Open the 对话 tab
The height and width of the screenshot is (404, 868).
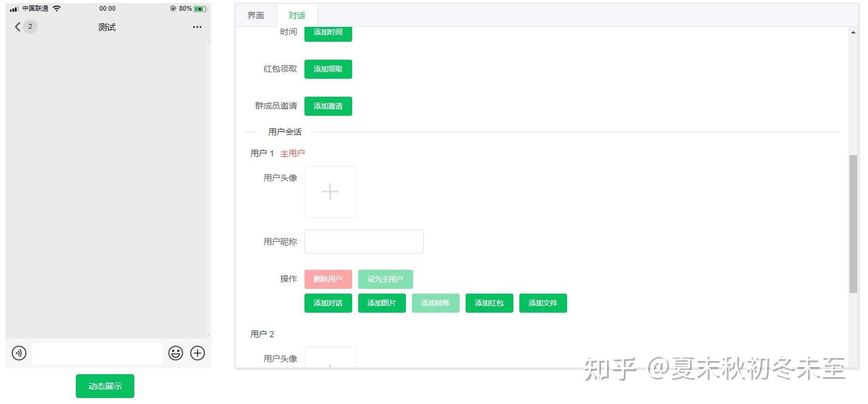(297, 15)
